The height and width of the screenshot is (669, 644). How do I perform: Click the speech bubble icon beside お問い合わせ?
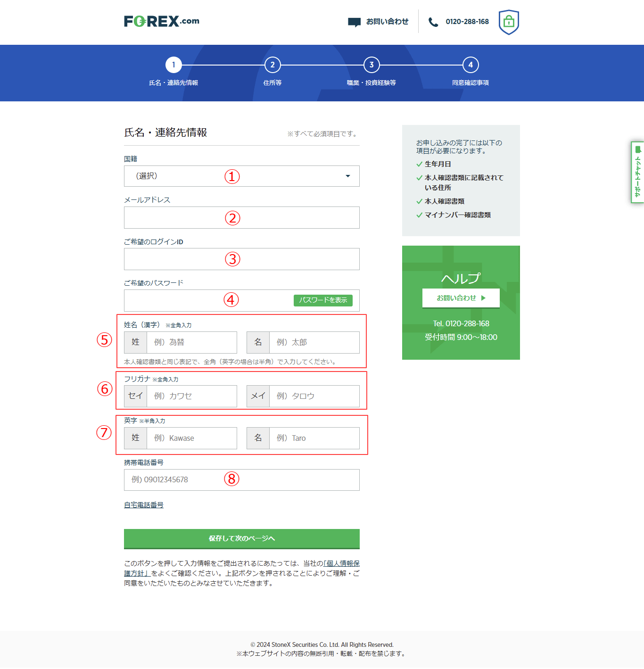(x=355, y=21)
